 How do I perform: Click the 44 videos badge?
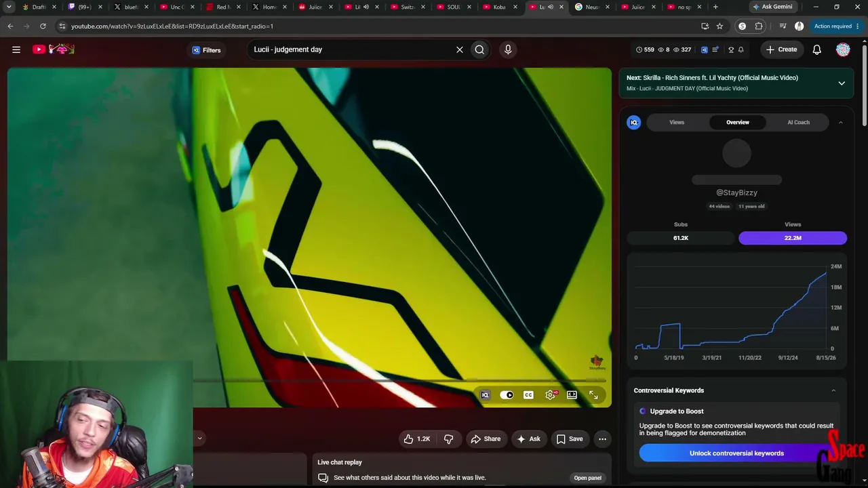719,206
